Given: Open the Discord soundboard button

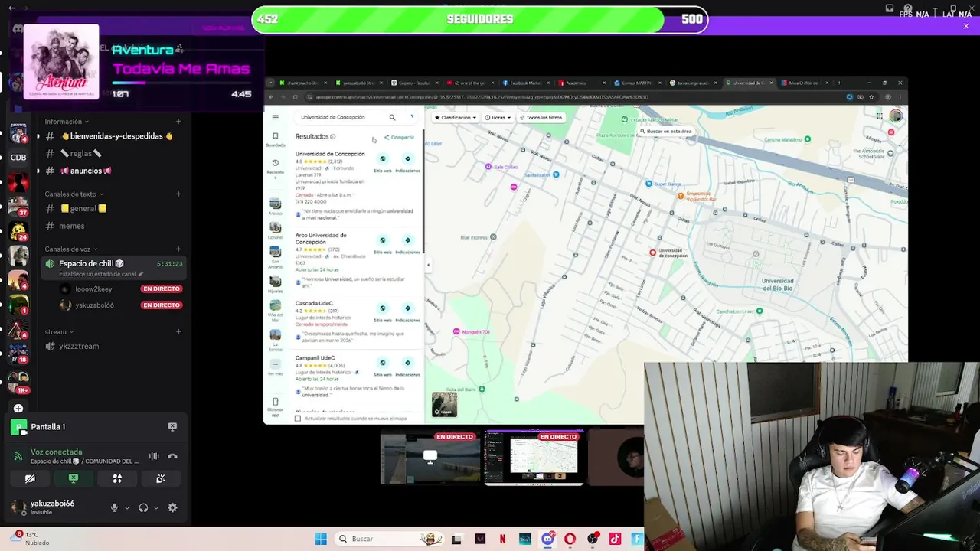Looking at the screenshot, I should pos(161,478).
